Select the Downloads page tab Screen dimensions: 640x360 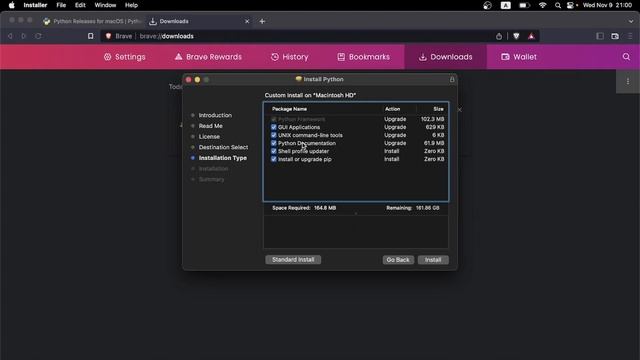tap(446, 57)
